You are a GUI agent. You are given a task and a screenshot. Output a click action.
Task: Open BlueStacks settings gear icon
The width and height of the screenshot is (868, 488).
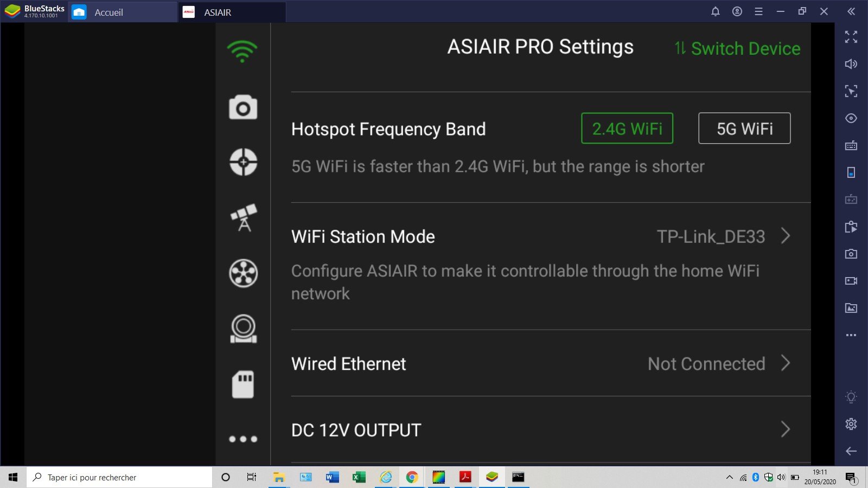click(851, 424)
